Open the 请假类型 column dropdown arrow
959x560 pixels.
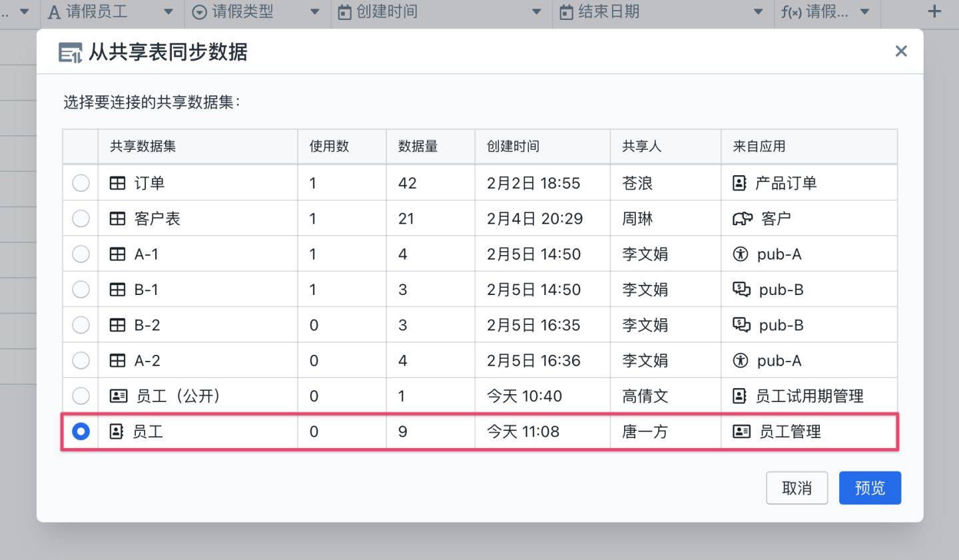[x=315, y=11]
